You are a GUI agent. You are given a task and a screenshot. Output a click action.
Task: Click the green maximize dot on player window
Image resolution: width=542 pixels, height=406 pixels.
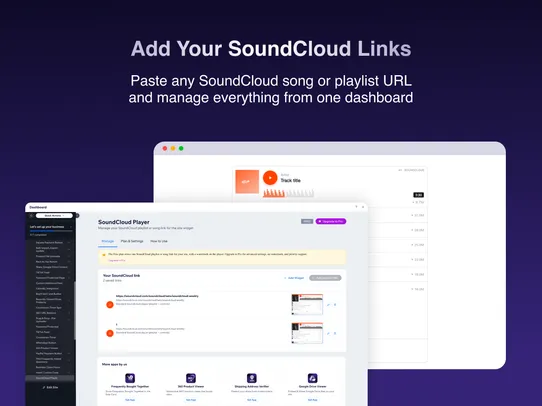[x=181, y=149]
